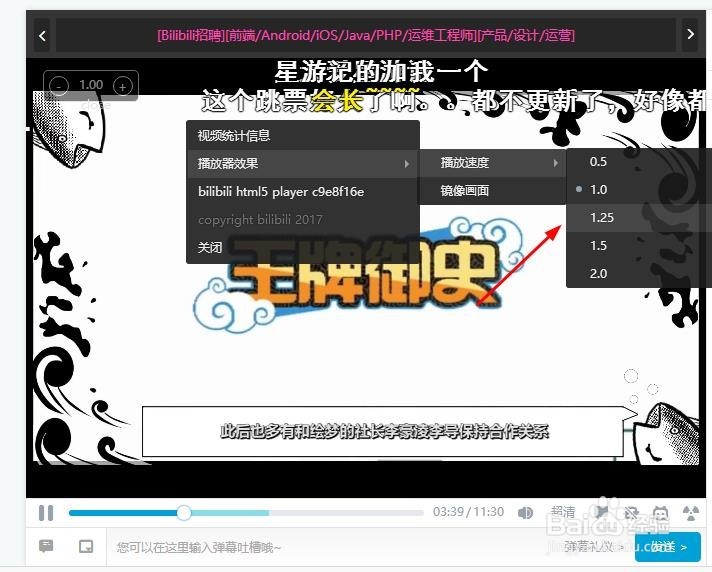This screenshot has width=712, height=572.
Task: Click next arrow in top banner
Action: click(690, 35)
